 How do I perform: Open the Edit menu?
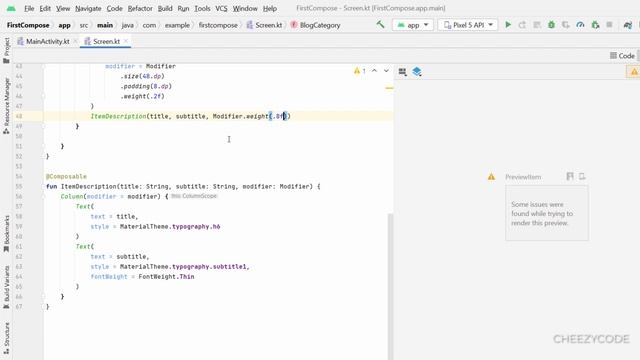tap(45, 8)
